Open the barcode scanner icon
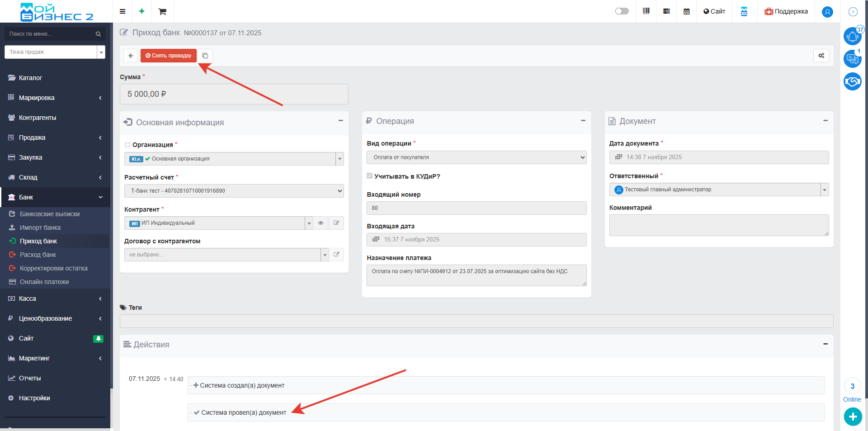The width and height of the screenshot is (868, 431). click(x=646, y=11)
